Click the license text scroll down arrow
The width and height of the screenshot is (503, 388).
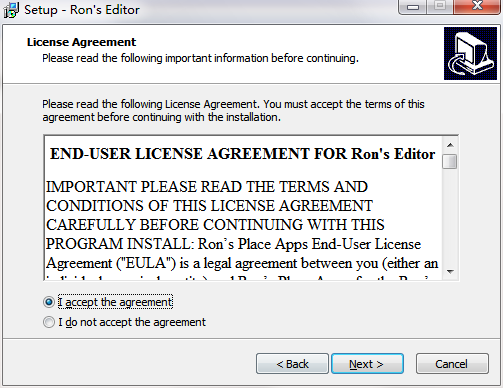click(450, 272)
